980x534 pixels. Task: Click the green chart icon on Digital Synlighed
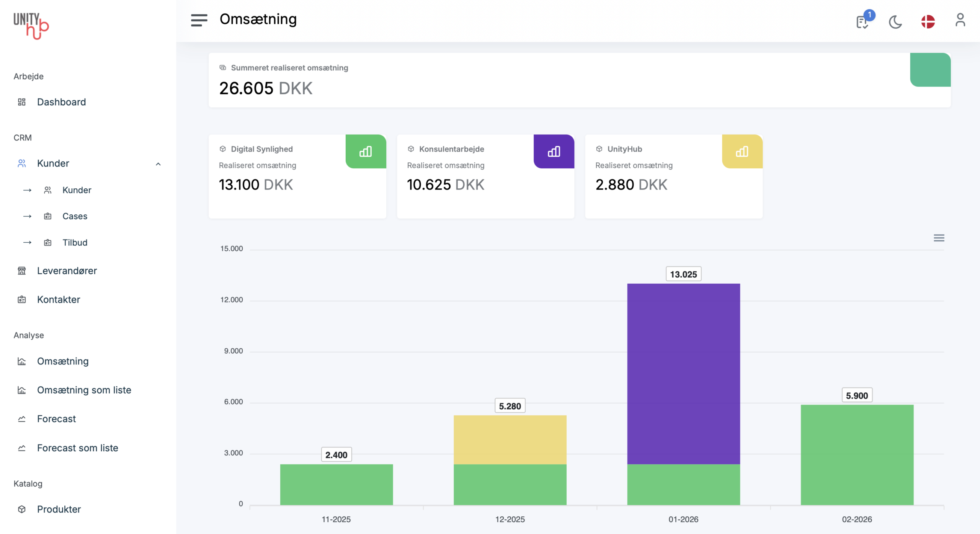coord(366,152)
